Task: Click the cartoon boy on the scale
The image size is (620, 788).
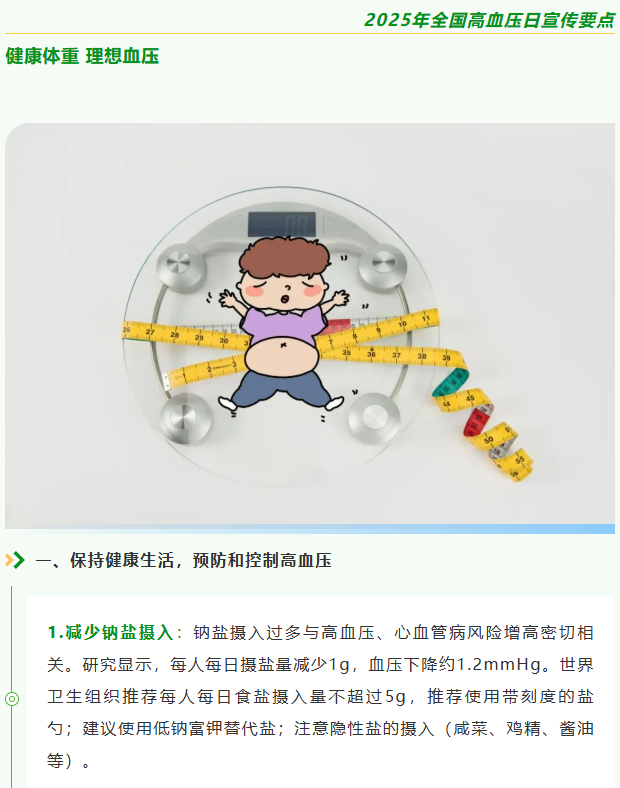Action: (x=283, y=324)
